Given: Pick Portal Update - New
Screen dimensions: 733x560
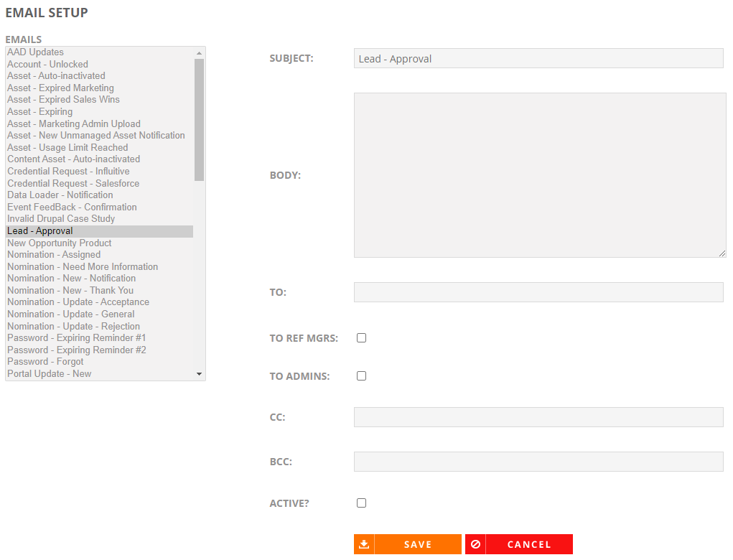Looking at the screenshot, I should pos(100,374).
